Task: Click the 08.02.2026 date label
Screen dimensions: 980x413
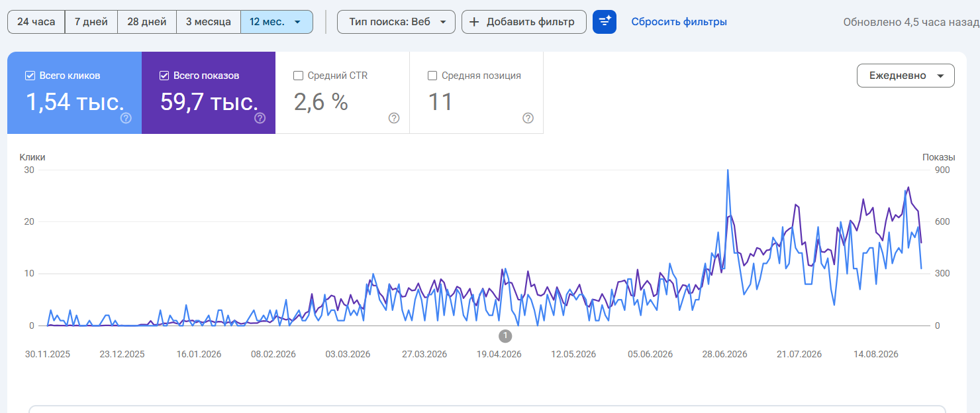Action: coord(273,354)
